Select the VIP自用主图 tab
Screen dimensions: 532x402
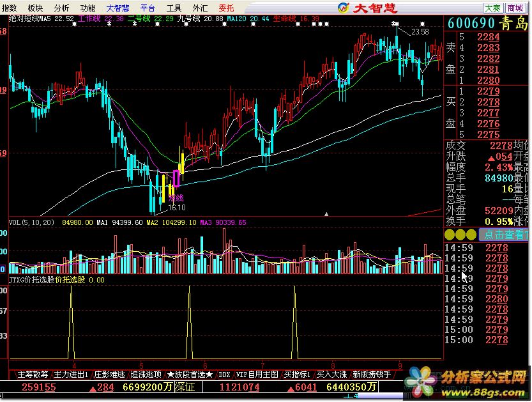257,375
